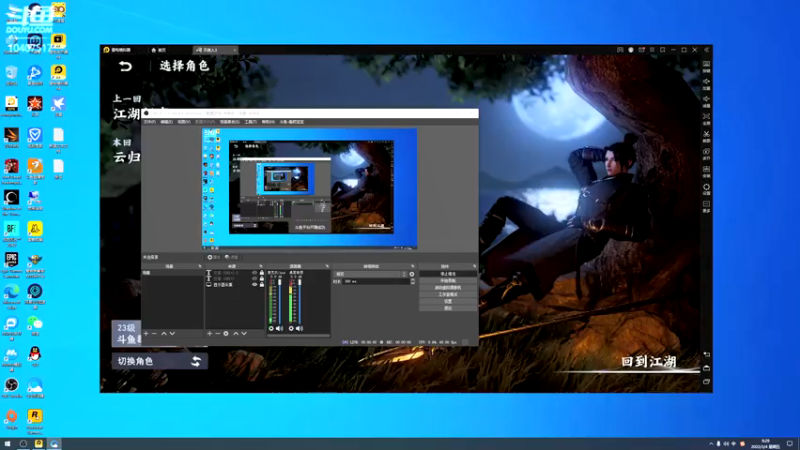Click the 启动虚拟摄像机 virtual camera button
The image size is (800, 450).
[x=448, y=288]
